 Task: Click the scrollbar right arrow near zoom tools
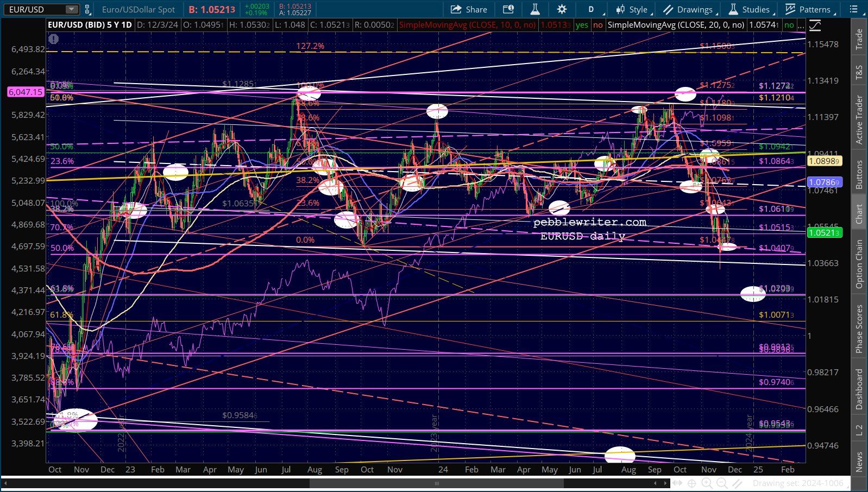click(666, 483)
